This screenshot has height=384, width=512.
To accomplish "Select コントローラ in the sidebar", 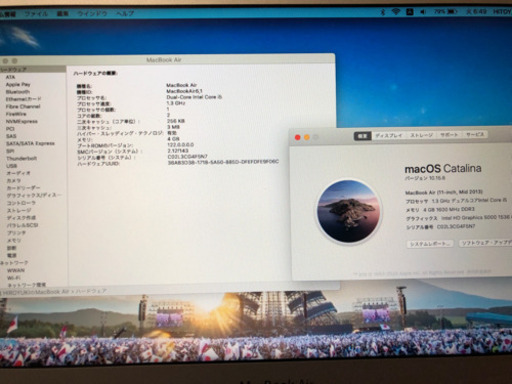I will pyautogui.click(x=21, y=203).
